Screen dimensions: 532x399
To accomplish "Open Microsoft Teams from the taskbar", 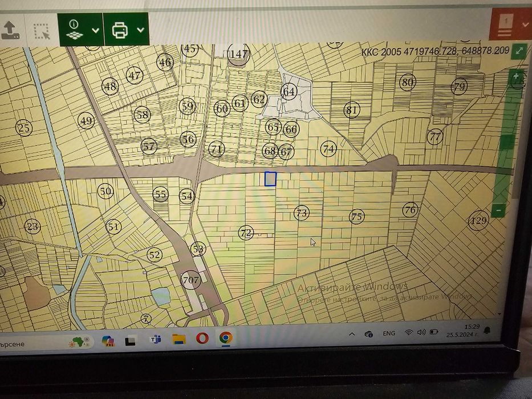I will [156, 339].
